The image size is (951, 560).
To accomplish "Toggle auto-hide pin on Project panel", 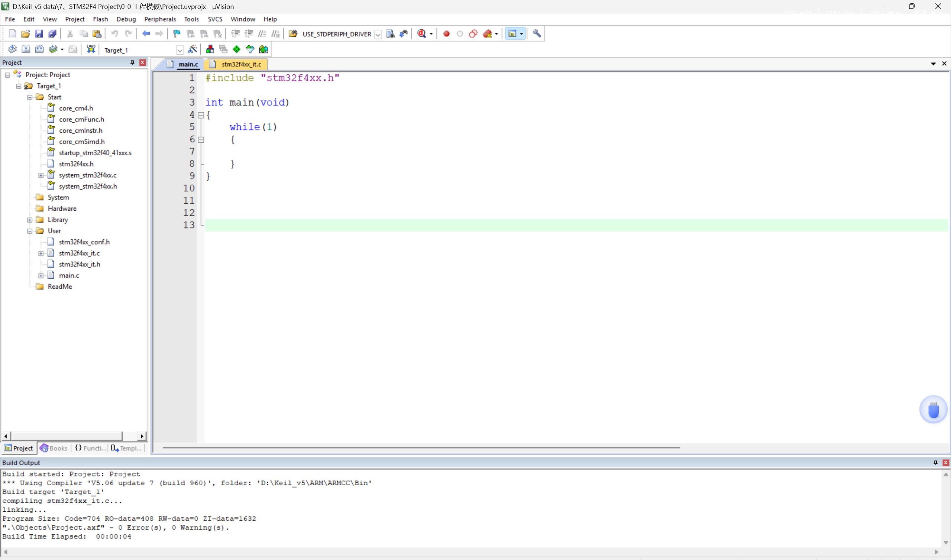I will coord(132,63).
